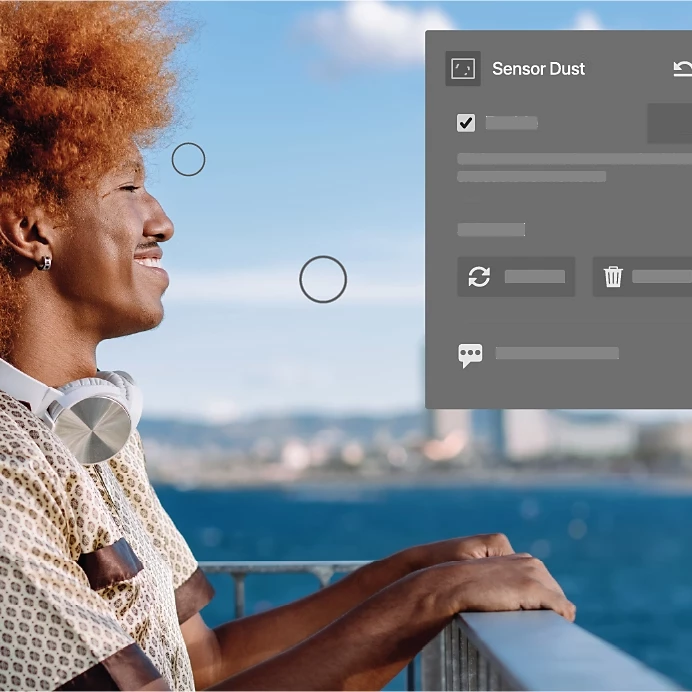Click the speech bubble comment icon

point(470,355)
